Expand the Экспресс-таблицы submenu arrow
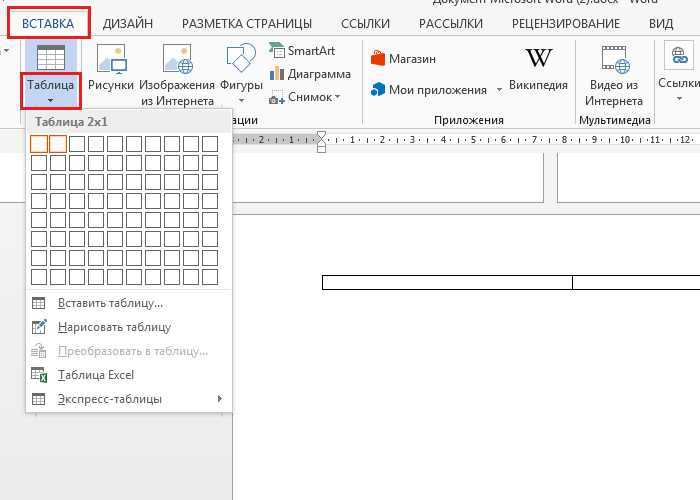The image size is (700, 500). [219, 399]
